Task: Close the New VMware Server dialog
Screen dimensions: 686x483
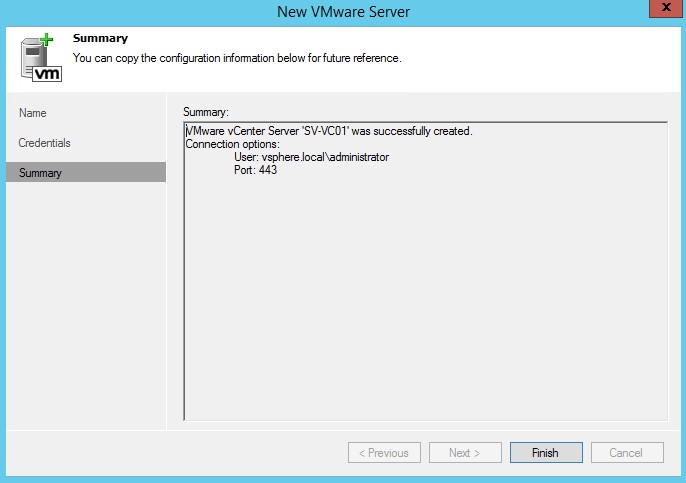Action: click(x=666, y=8)
